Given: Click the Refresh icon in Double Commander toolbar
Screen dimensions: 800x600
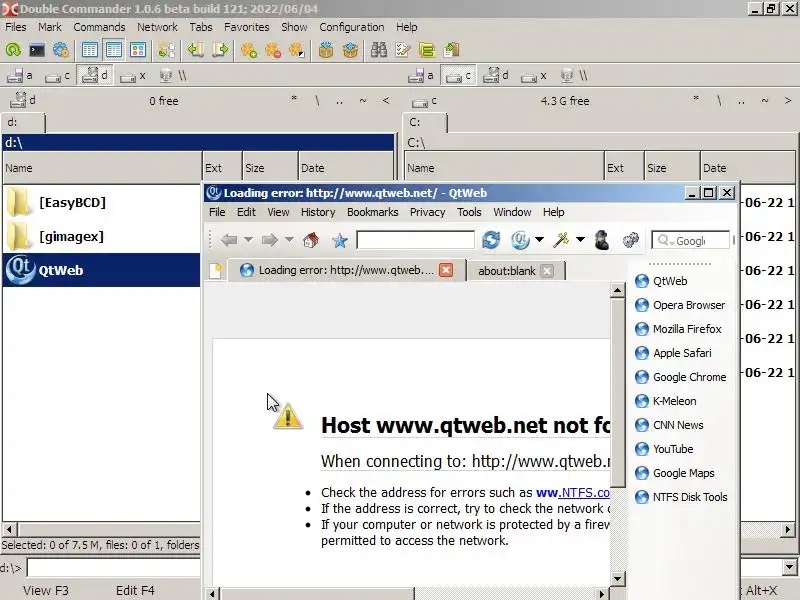Looking at the screenshot, I should coord(13,50).
